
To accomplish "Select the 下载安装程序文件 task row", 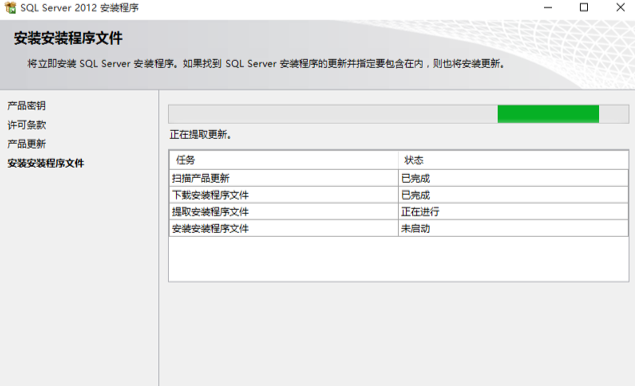I will [x=398, y=195].
